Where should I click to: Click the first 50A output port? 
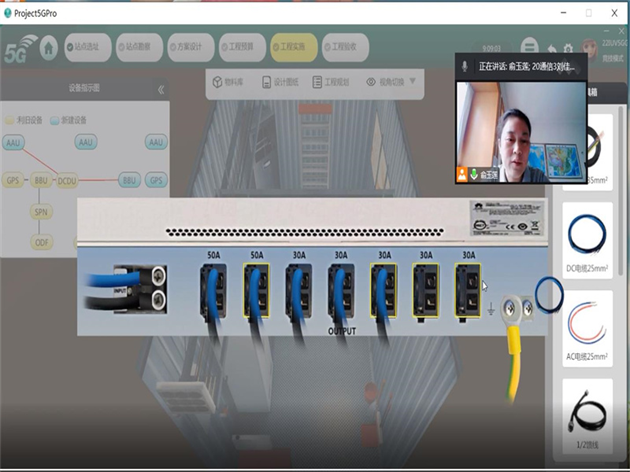click(x=213, y=291)
